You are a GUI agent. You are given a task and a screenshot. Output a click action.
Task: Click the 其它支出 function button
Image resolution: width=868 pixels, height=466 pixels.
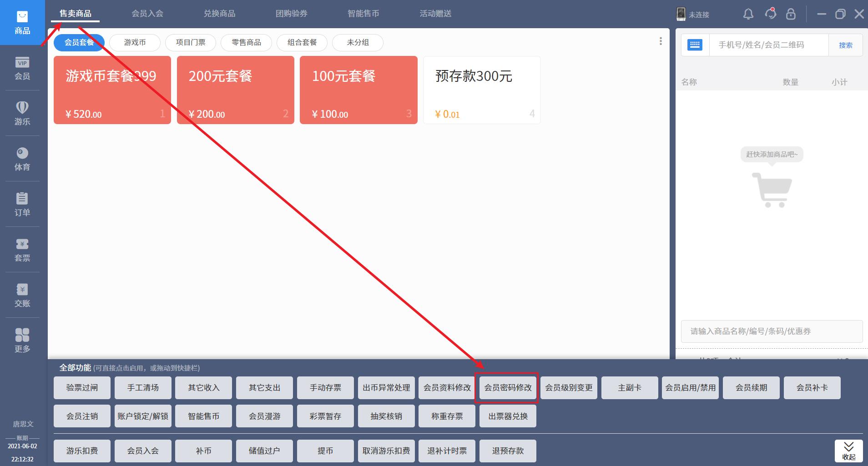pos(264,388)
